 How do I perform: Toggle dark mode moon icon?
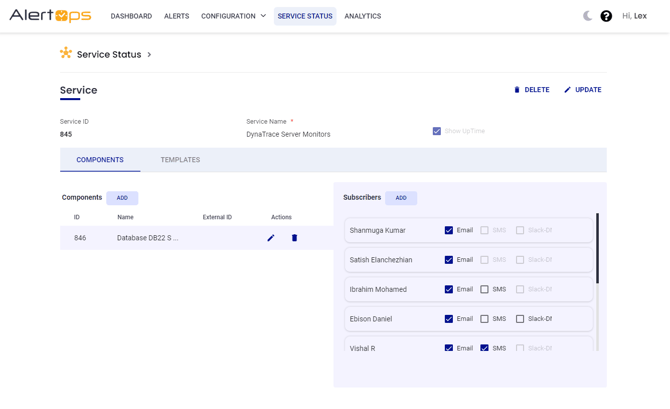(x=587, y=16)
